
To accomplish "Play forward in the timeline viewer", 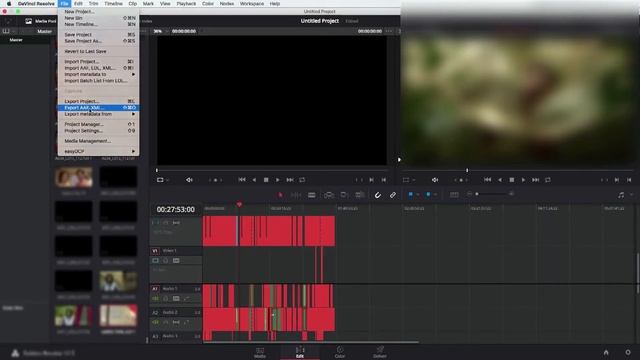I will [523, 180].
